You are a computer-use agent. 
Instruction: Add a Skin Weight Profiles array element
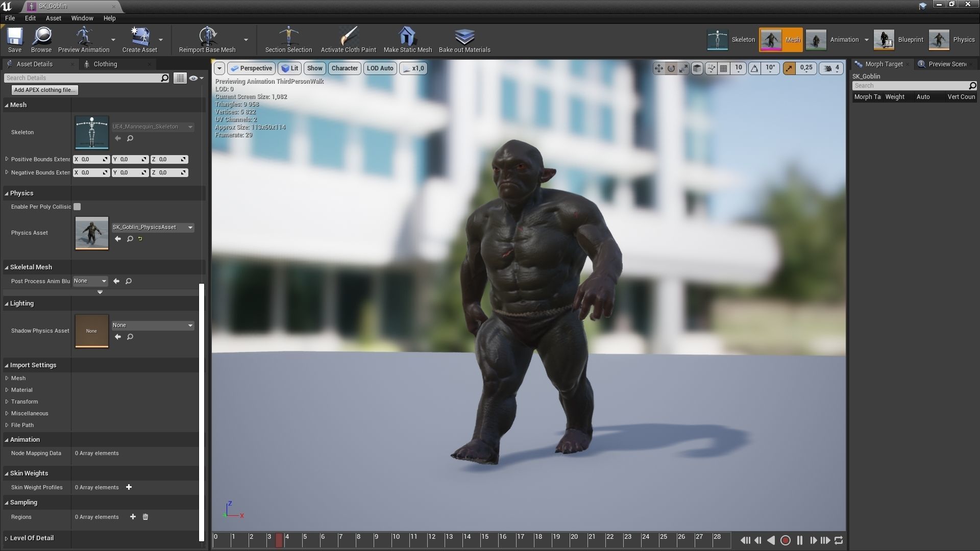(x=129, y=487)
